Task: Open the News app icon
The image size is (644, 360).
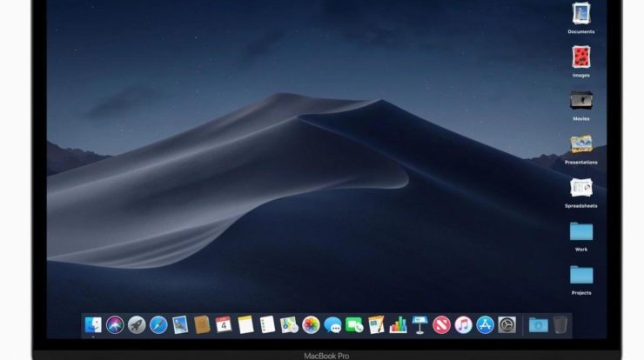Action: [442, 325]
